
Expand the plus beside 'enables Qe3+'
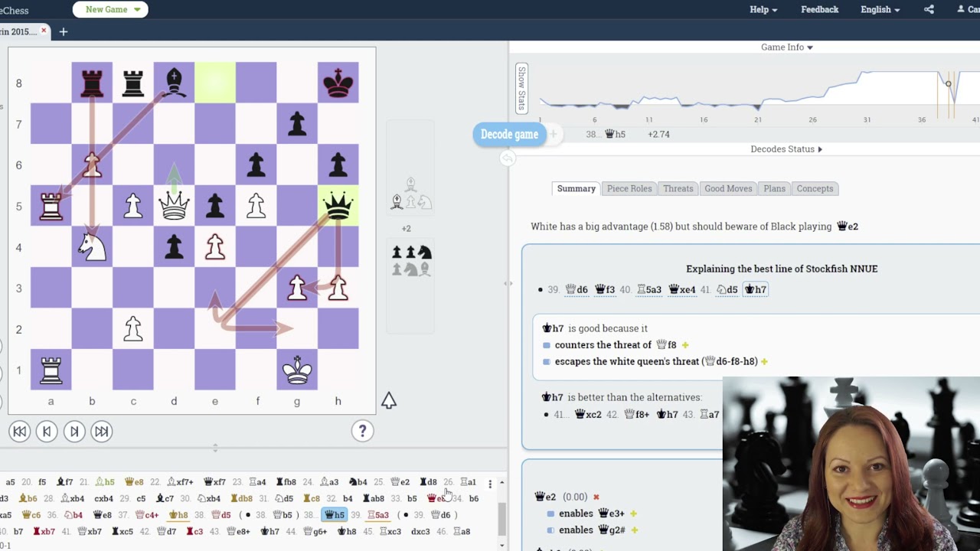(x=633, y=514)
